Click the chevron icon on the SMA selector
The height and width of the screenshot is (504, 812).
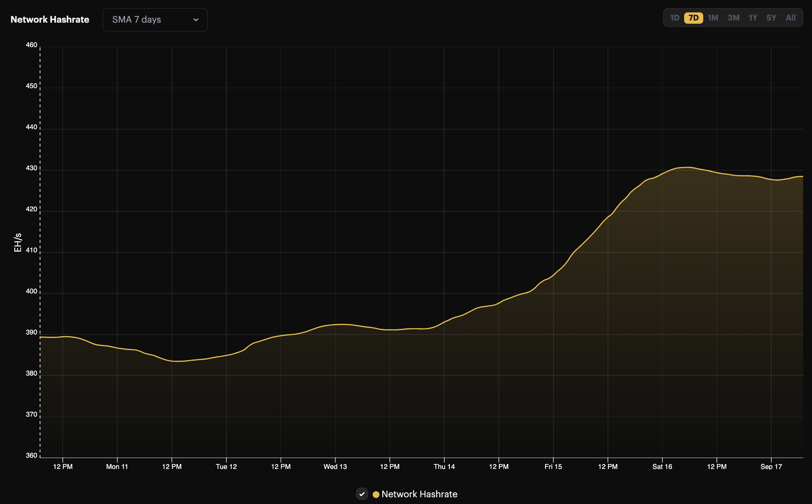[196, 20]
